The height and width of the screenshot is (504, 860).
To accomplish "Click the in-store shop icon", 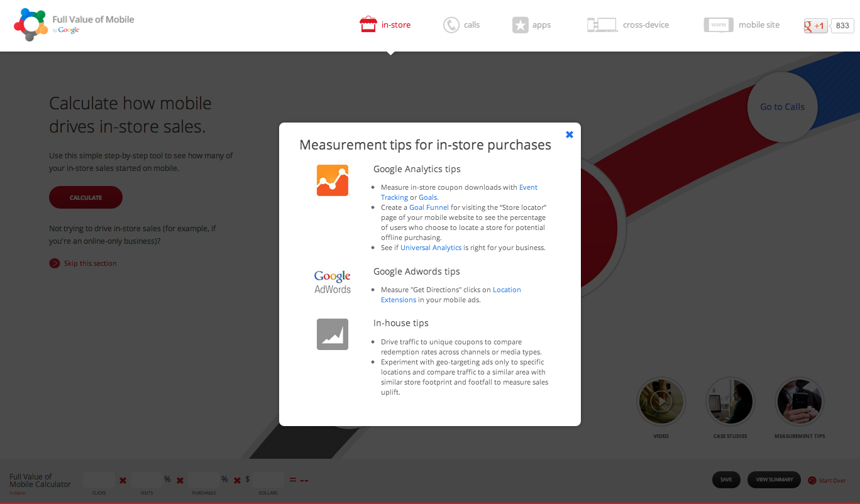I will 368,25.
